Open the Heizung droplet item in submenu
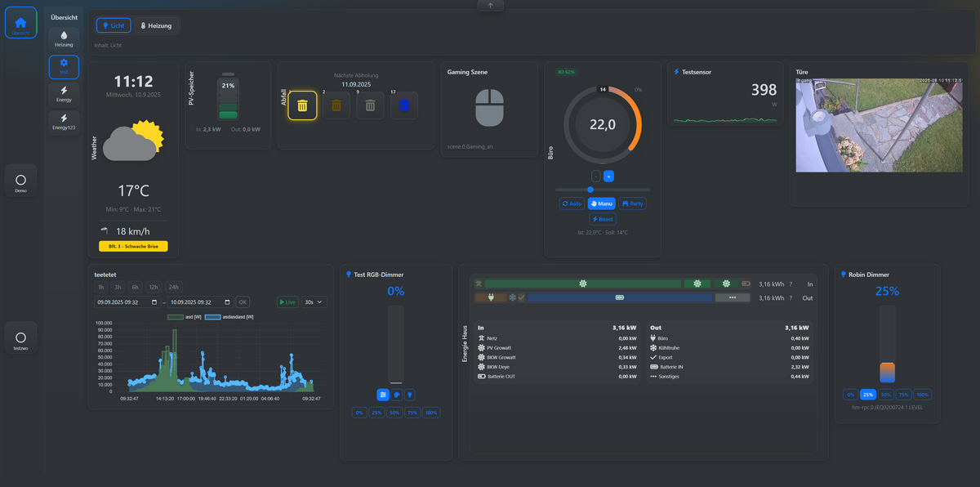The image size is (980, 487). pos(64,38)
